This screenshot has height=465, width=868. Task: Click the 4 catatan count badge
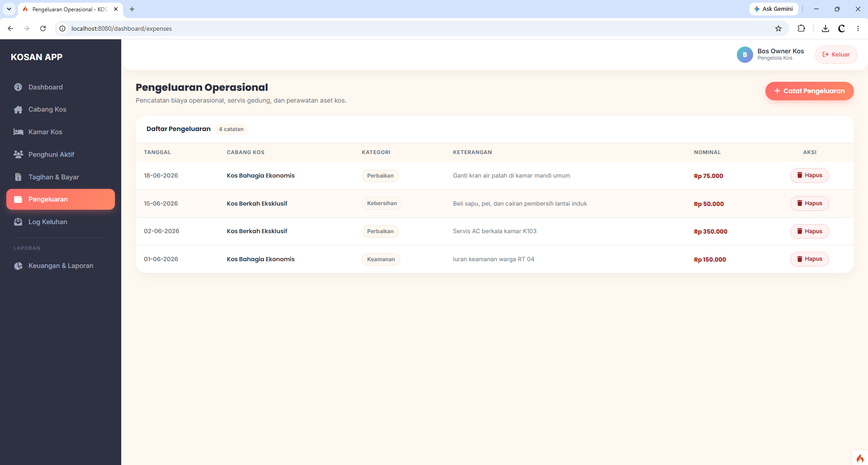pyautogui.click(x=231, y=129)
